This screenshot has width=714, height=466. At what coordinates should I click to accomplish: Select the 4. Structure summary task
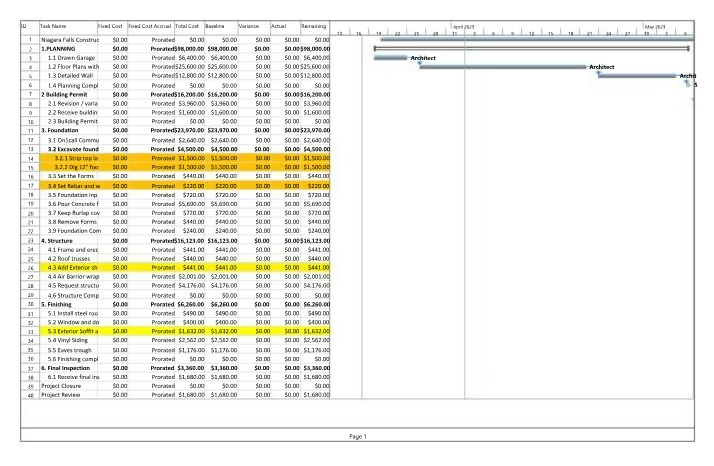click(x=57, y=241)
